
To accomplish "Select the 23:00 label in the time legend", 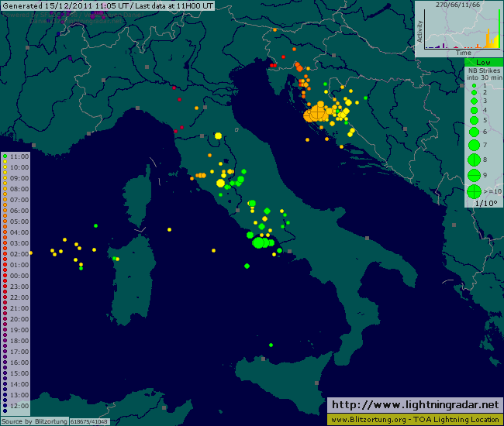I will point(19,287).
